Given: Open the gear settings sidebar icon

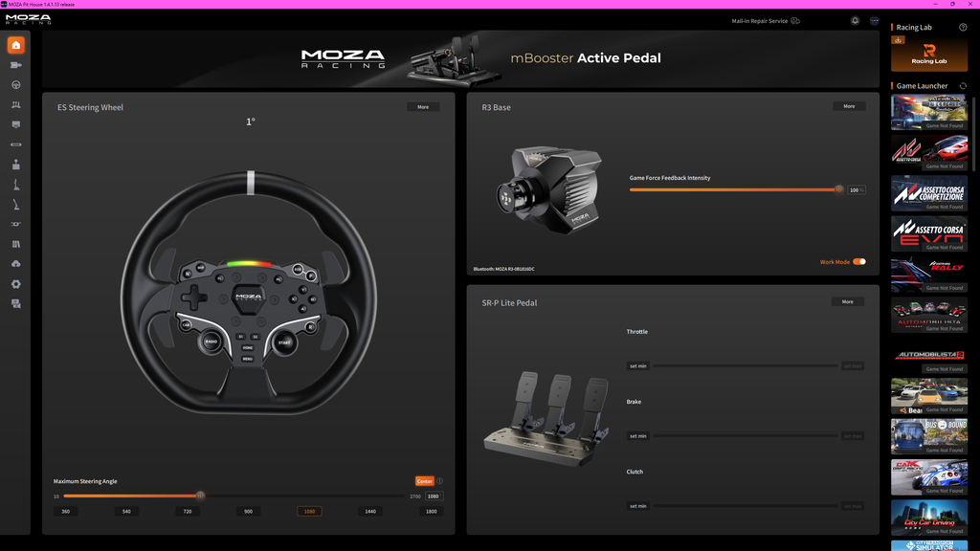Looking at the screenshot, I should tap(15, 283).
